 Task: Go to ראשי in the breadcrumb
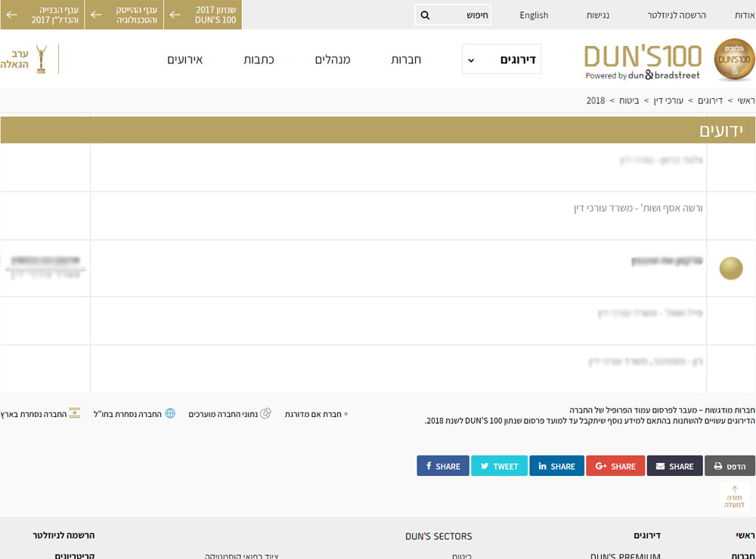[746, 100]
